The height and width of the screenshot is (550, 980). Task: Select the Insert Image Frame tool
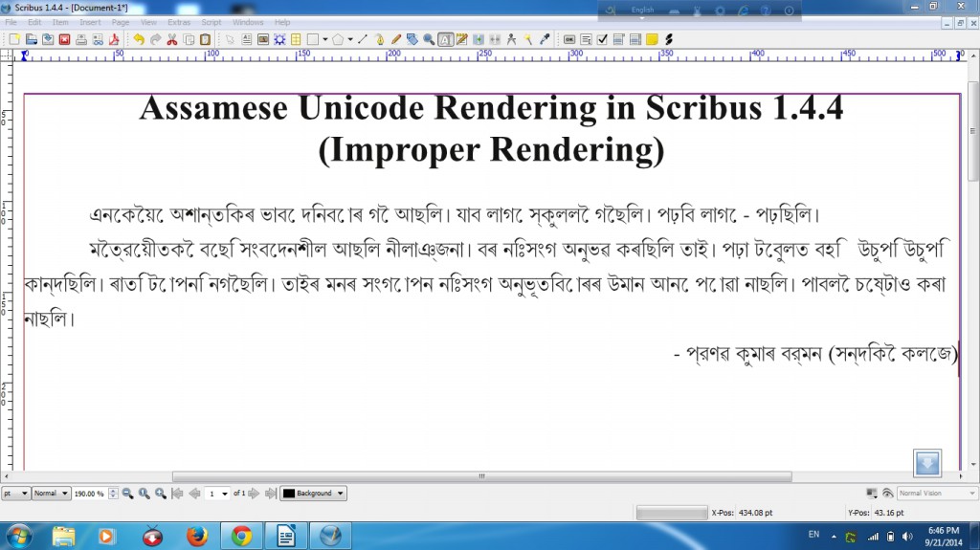coord(263,39)
